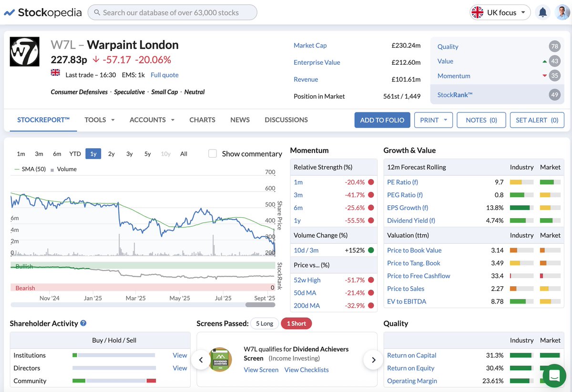Select the 5y chart range

(x=148, y=154)
